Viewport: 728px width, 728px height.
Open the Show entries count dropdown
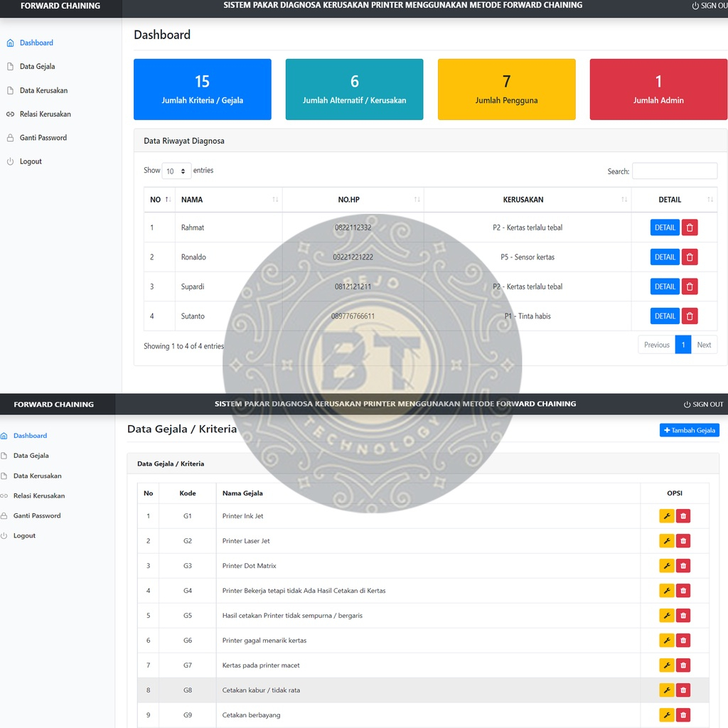[176, 171]
